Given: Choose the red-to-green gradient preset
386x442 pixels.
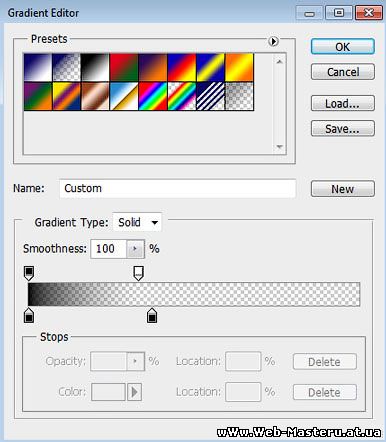Looking at the screenshot, I should tap(124, 67).
